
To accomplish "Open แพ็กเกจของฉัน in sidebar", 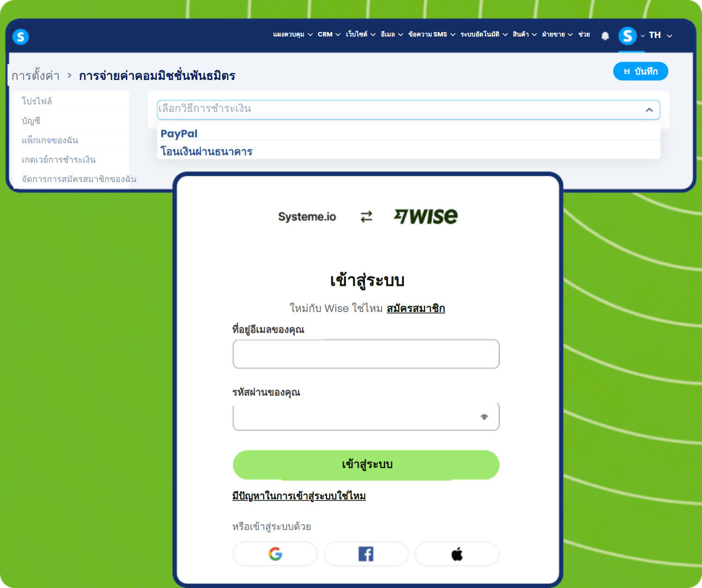I will [50, 140].
